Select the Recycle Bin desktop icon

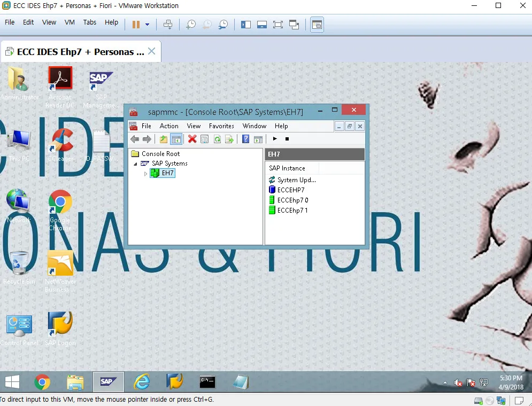[x=19, y=268]
